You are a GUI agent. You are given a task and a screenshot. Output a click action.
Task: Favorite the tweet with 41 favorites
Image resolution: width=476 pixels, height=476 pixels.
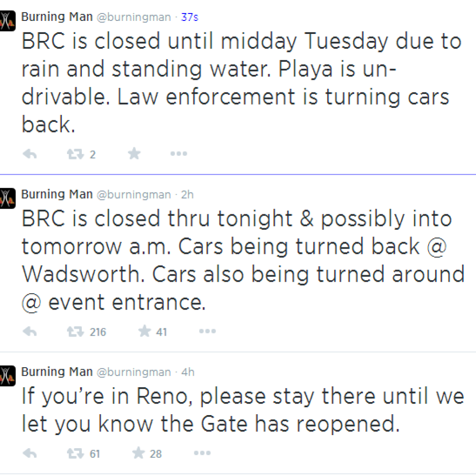click(145, 331)
